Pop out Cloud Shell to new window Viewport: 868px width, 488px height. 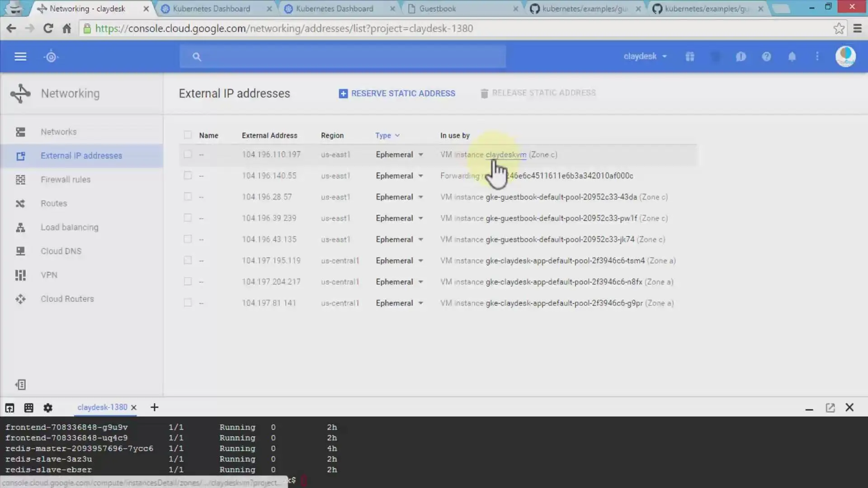point(830,408)
